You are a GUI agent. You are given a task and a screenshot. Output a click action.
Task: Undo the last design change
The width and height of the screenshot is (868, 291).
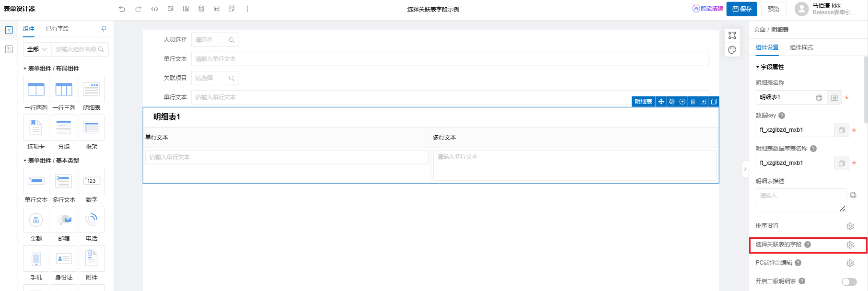(x=122, y=9)
